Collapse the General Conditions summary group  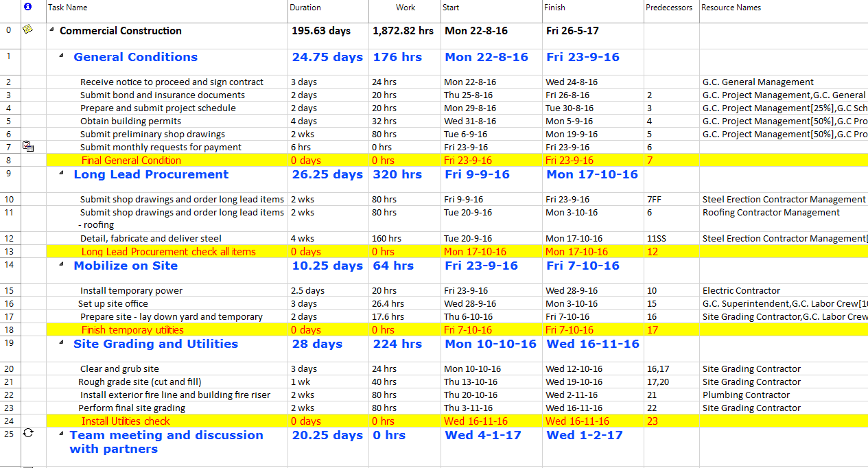[61, 56]
